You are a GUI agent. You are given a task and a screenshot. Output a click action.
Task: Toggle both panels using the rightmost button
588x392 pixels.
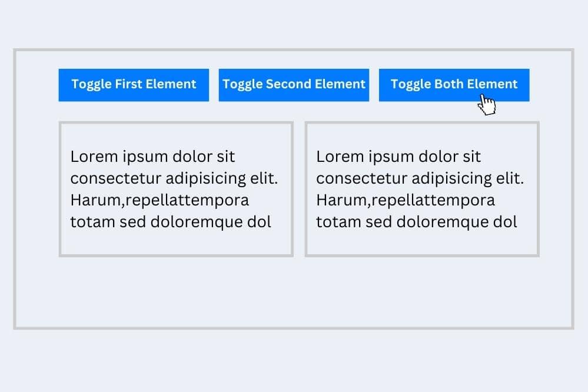pyautogui.click(x=454, y=84)
